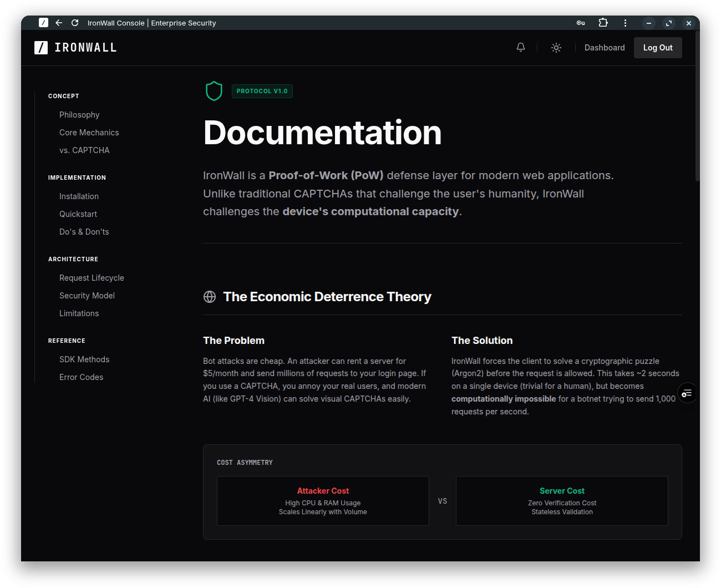Screen dimensions: 721x588
Task: Go to the Dashboard from the header
Action: [x=605, y=48]
